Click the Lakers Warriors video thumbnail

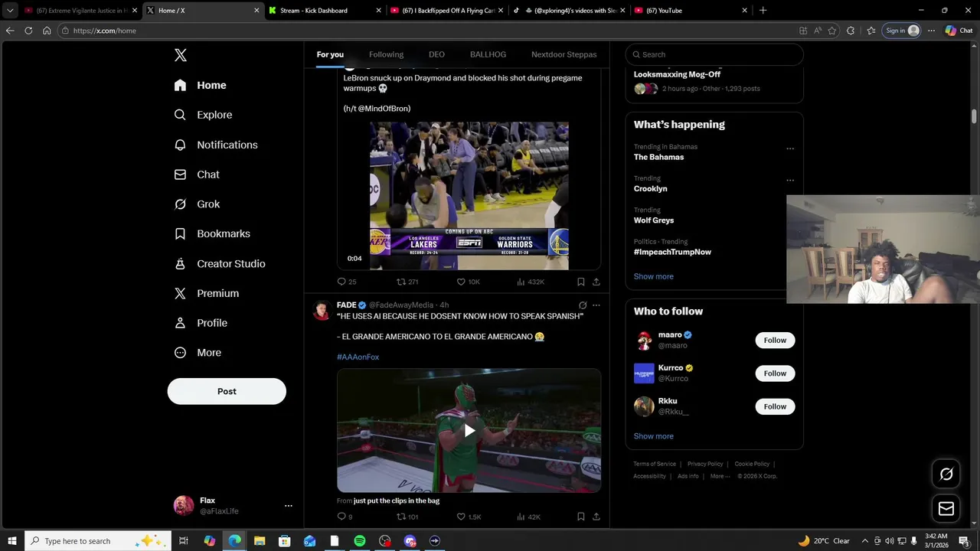(x=469, y=196)
